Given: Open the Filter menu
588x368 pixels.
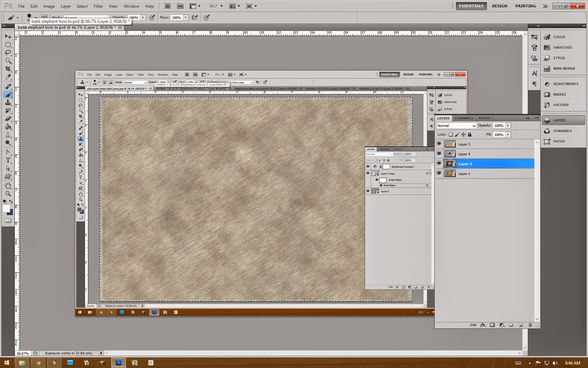Looking at the screenshot, I should click(98, 6).
